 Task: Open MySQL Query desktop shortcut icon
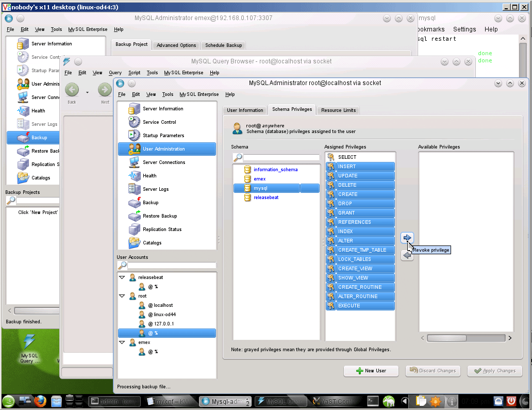(29, 348)
